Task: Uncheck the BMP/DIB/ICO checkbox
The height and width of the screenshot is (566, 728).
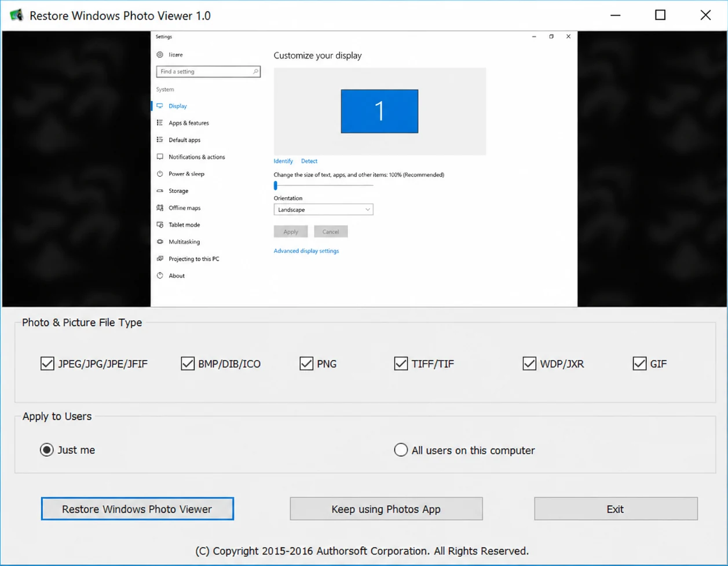Action: tap(188, 363)
